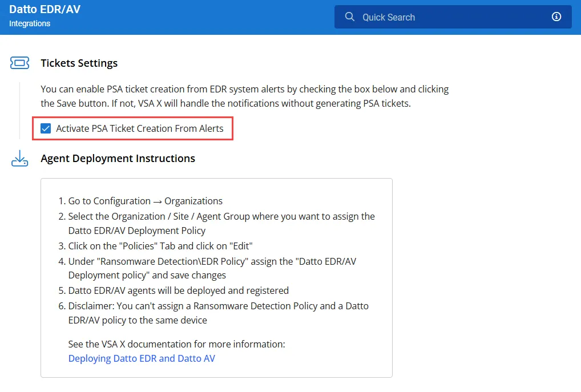Image resolution: width=581 pixels, height=392 pixels.
Task: Click the Agent Deployment Instructions heading
Action: click(118, 159)
